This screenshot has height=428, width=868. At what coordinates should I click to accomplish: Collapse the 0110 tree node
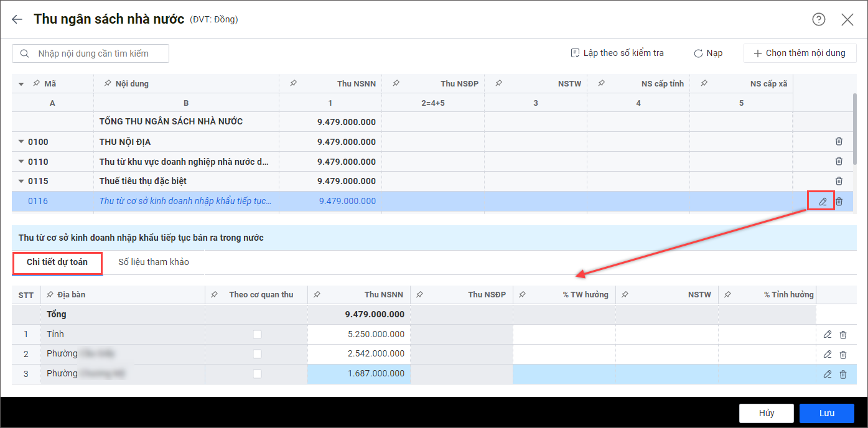(x=21, y=162)
